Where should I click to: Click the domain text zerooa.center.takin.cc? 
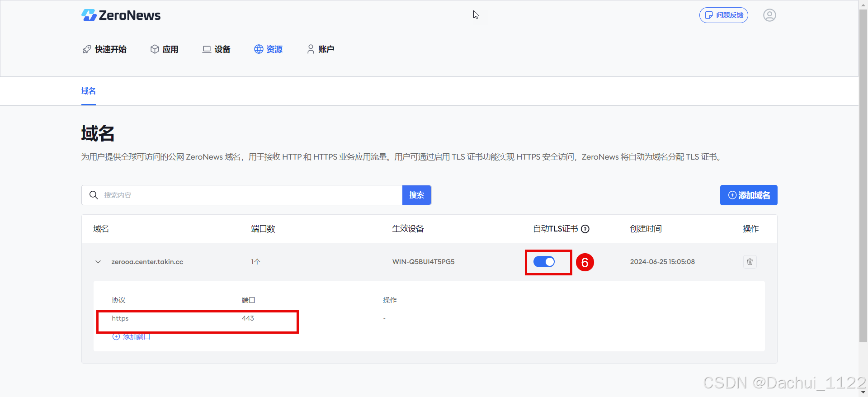pos(147,262)
